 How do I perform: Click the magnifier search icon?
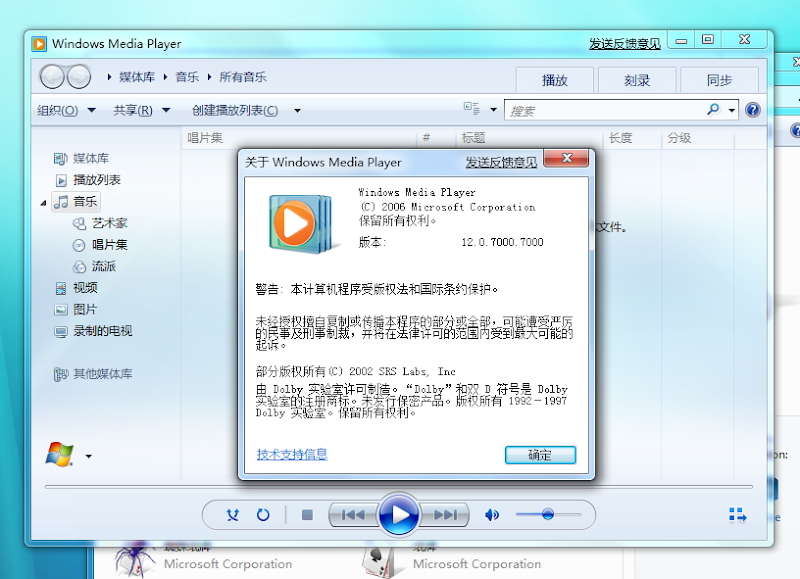[713, 109]
